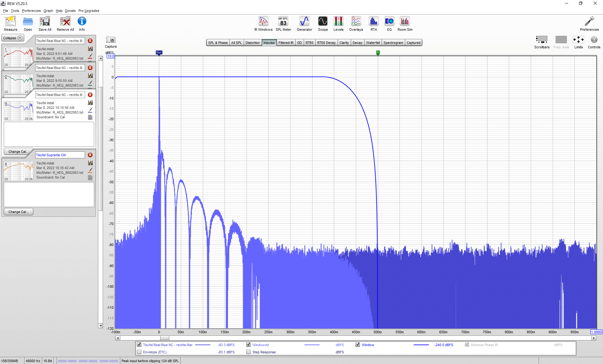
Task: Remove all measurements using Remove All
Action: point(65,24)
